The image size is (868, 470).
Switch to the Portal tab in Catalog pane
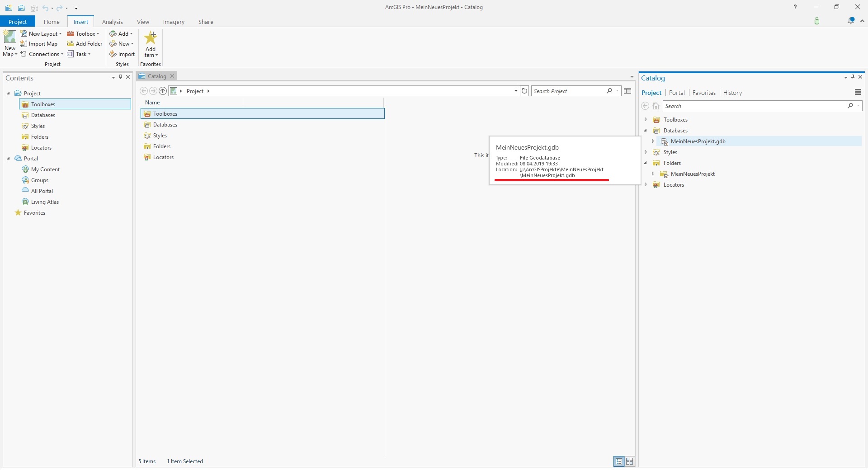(x=677, y=93)
